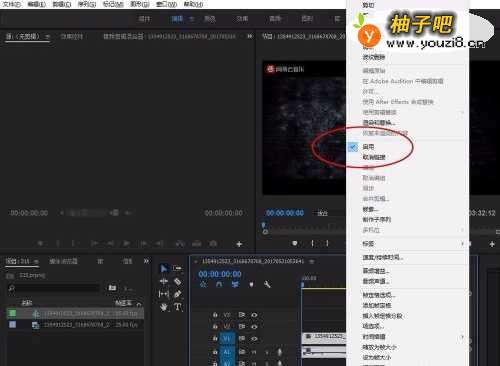Hide track V2 using its eye icon
Screen dimensions: 500x366
click(254, 327)
